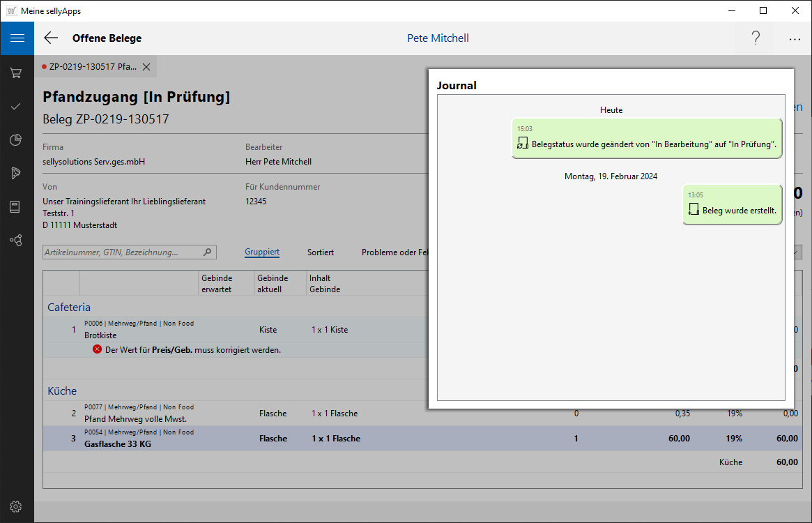Open settings gear at sidebar bottom
The image size is (812, 523).
click(x=16, y=506)
